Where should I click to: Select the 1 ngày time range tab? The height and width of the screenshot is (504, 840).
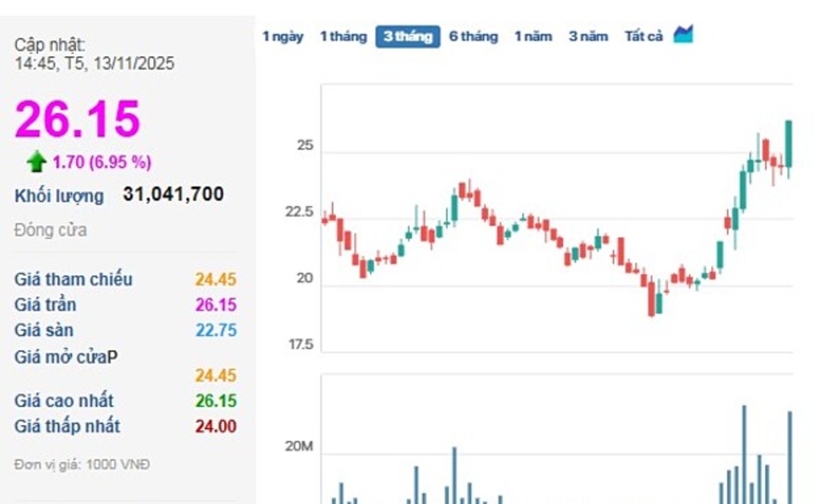coord(283,36)
